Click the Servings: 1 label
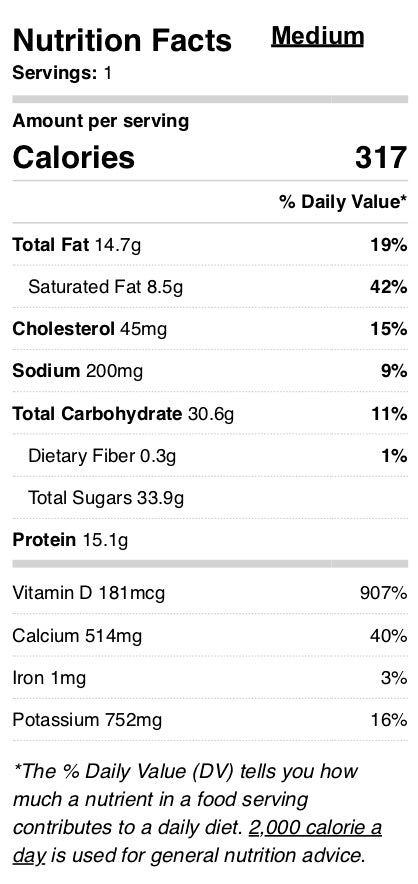418x884 pixels. coord(62,73)
